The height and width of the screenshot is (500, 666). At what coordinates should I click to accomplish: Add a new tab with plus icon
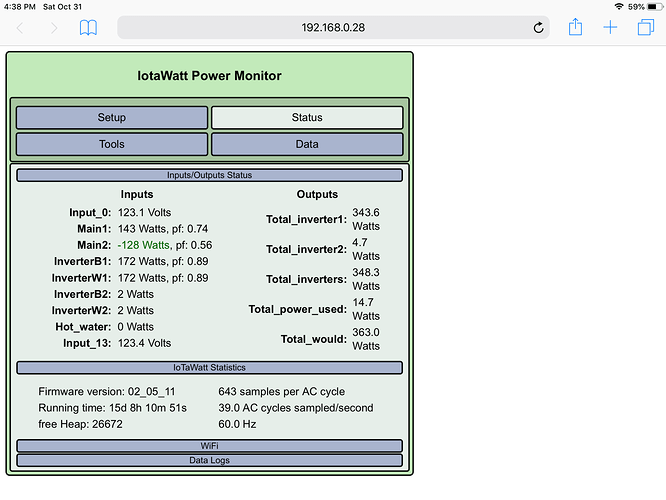610,28
